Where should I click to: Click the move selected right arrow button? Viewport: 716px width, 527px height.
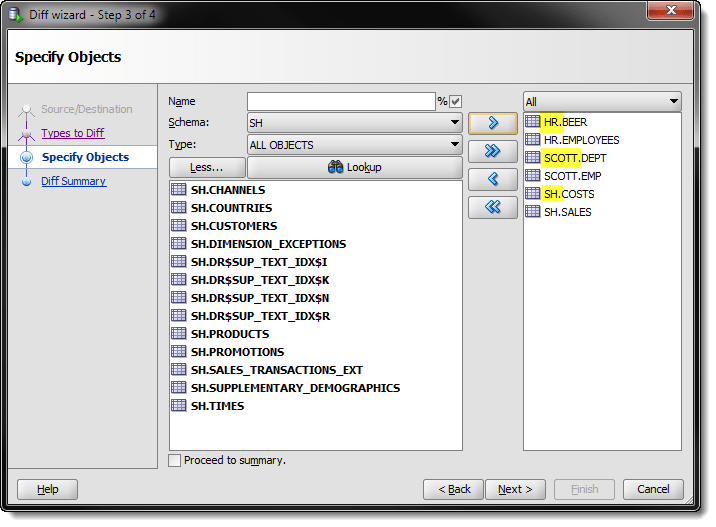(493, 123)
